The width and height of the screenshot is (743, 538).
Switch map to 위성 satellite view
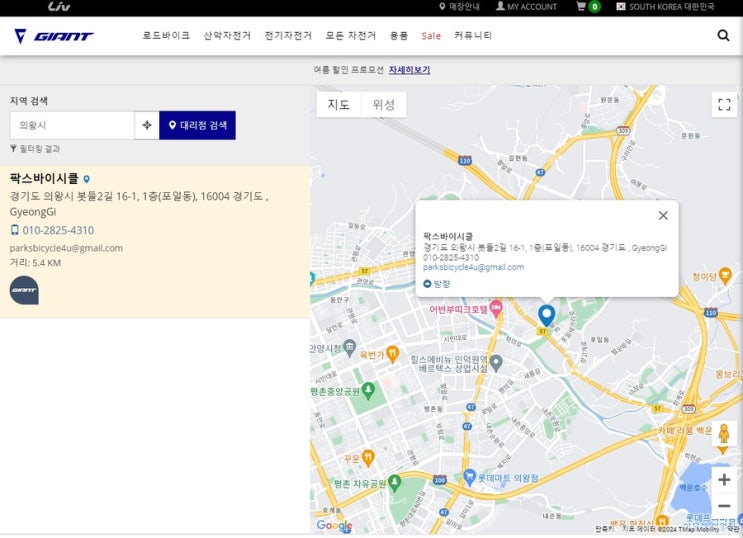(384, 105)
